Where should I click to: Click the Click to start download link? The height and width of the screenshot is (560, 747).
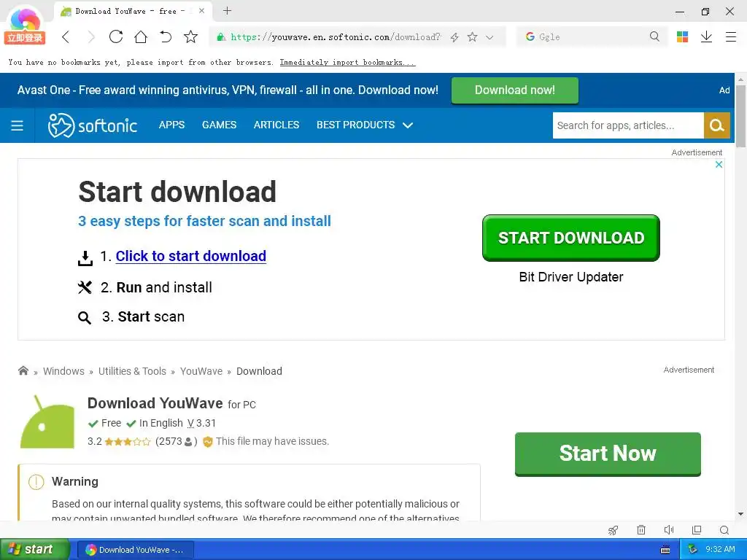190,256
